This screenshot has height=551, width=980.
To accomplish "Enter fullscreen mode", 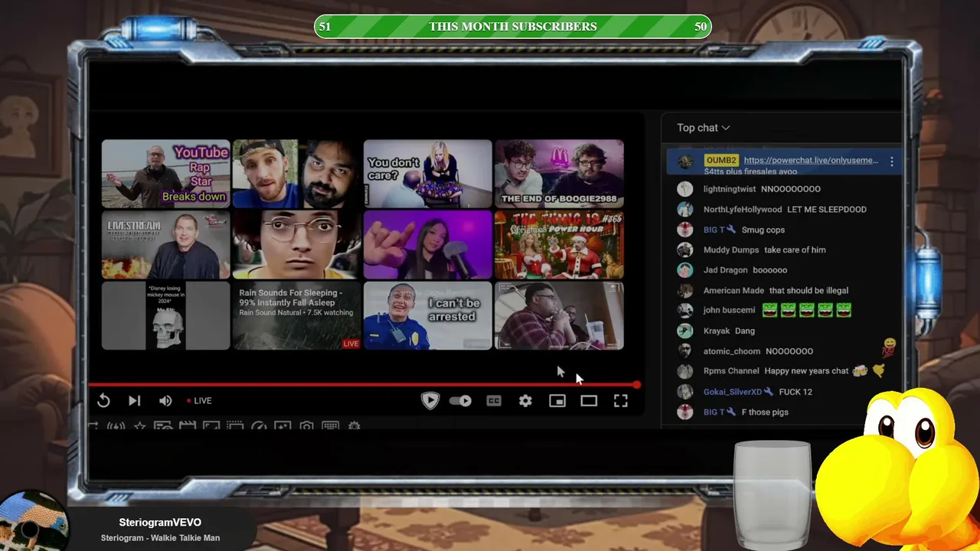I will (x=621, y=400).
